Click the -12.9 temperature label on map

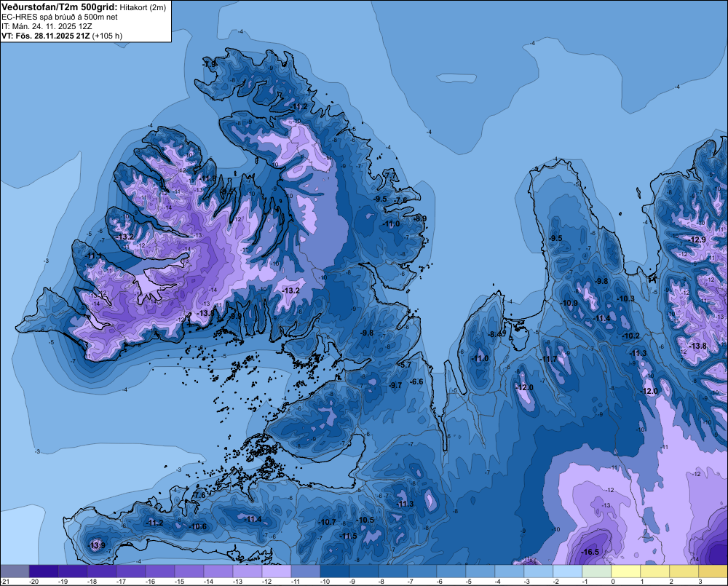tap(697, 239)
